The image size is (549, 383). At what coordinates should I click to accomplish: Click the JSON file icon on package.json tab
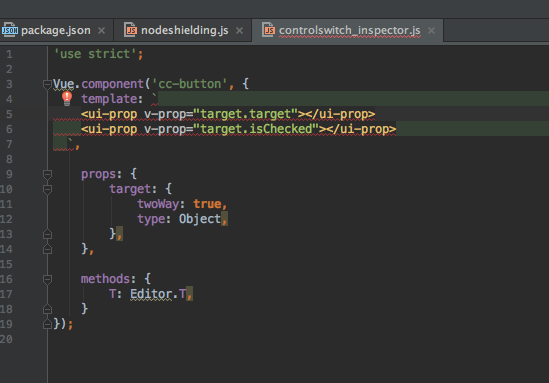click(9, 30)
